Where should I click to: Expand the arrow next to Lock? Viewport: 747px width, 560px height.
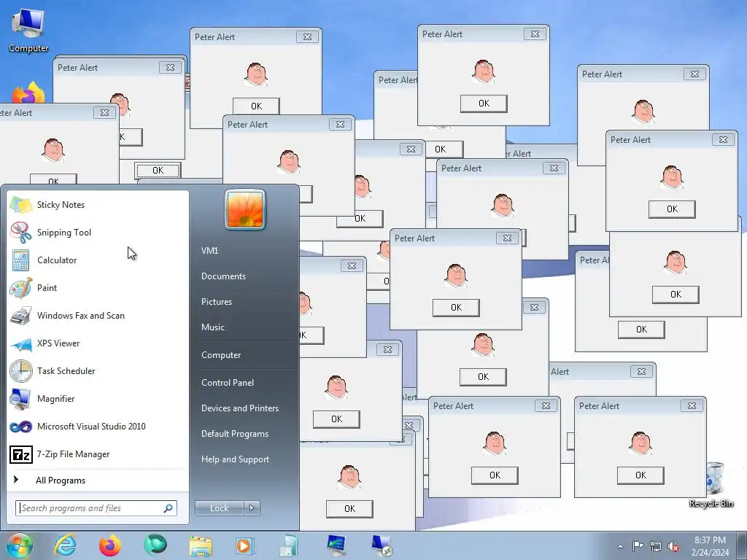[x=252, y=508]
